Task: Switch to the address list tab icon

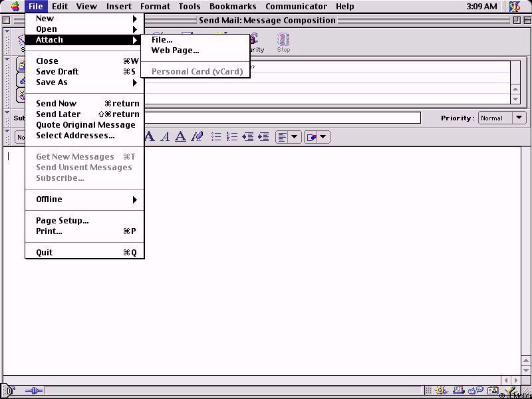Action: (22, 65)
